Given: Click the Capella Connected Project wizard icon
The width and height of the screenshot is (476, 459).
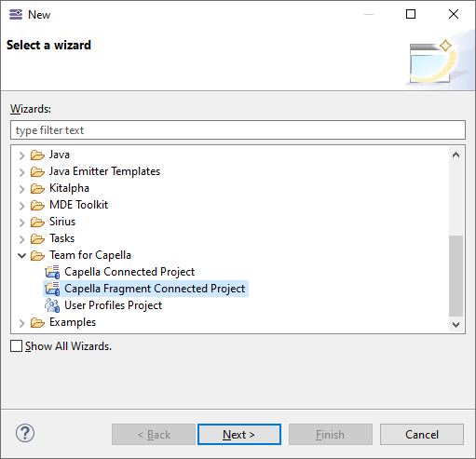Looking at the screenshot, I should point(52,272).
